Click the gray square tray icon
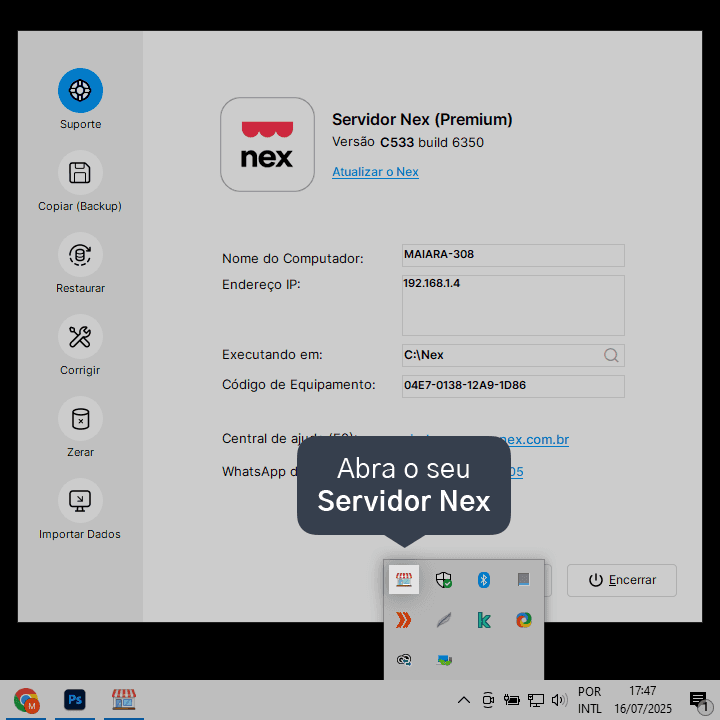This screenshot has height=720, width=720. (x=523, y=579)
